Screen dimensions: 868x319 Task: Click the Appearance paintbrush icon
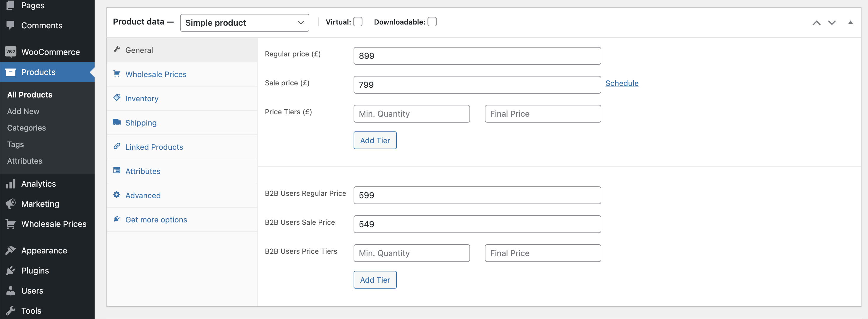pyautogui.click(x=10, y=250)
